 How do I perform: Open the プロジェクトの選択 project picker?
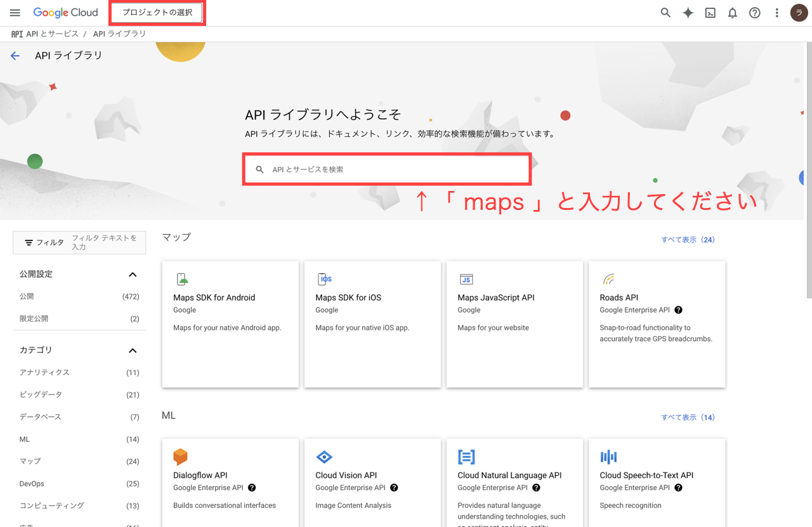point(157,13)
